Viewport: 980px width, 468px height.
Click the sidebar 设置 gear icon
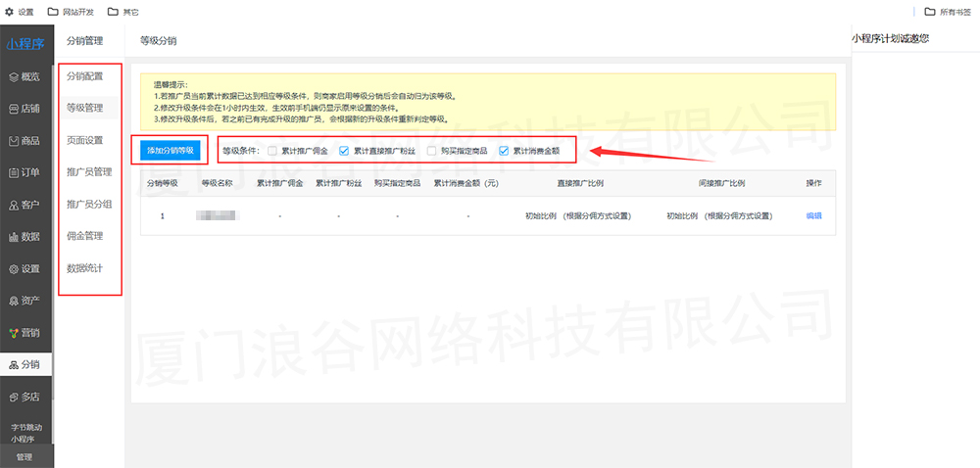click(x=13, y=269)
